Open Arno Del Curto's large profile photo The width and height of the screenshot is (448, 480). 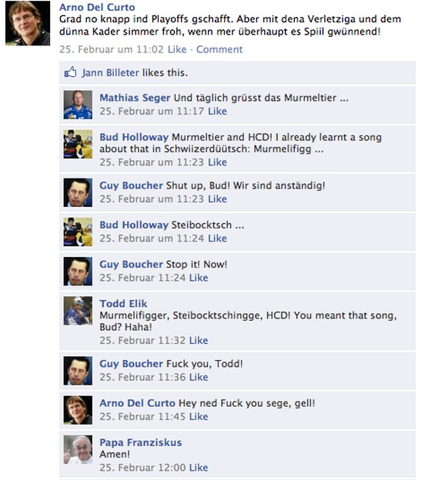28,23
